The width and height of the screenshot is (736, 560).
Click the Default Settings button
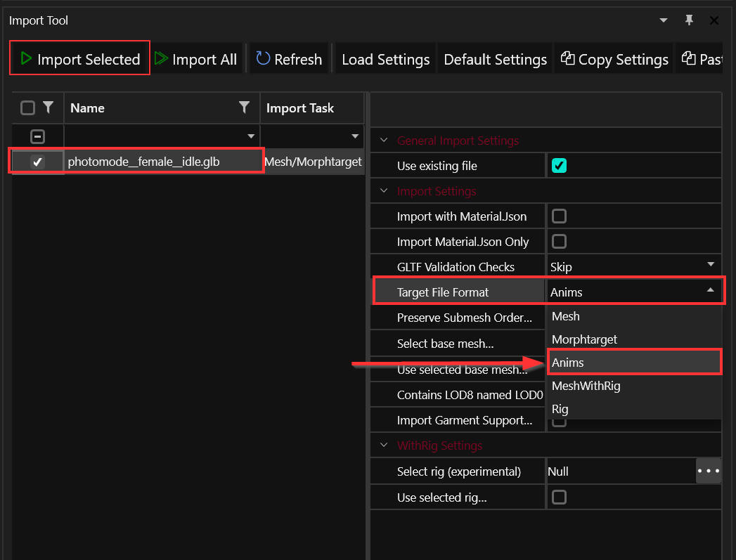click(x=495, y=60)
